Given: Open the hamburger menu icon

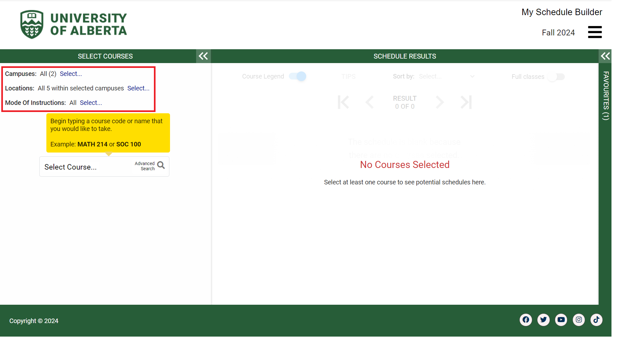Looking at the screenshot, I should (594, 32).
